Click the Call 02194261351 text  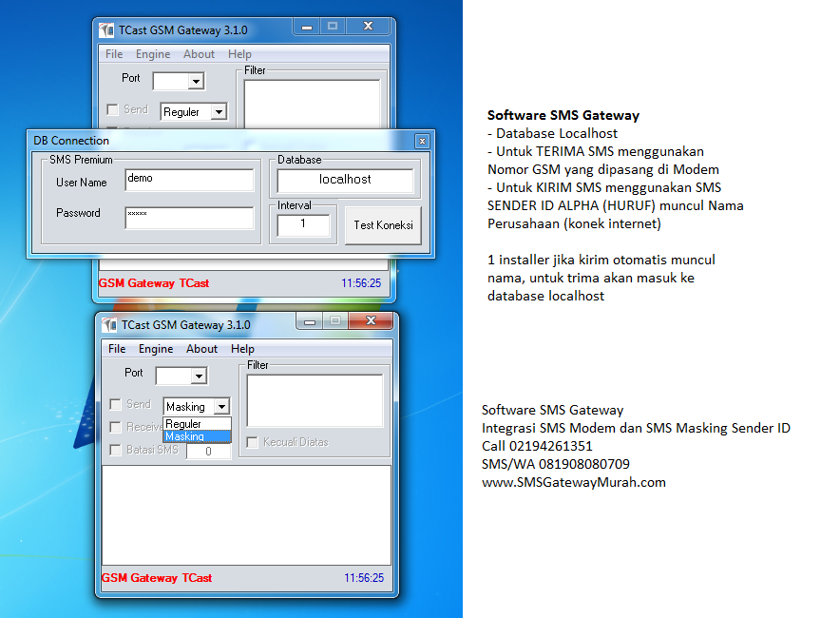tap(537, 447)
